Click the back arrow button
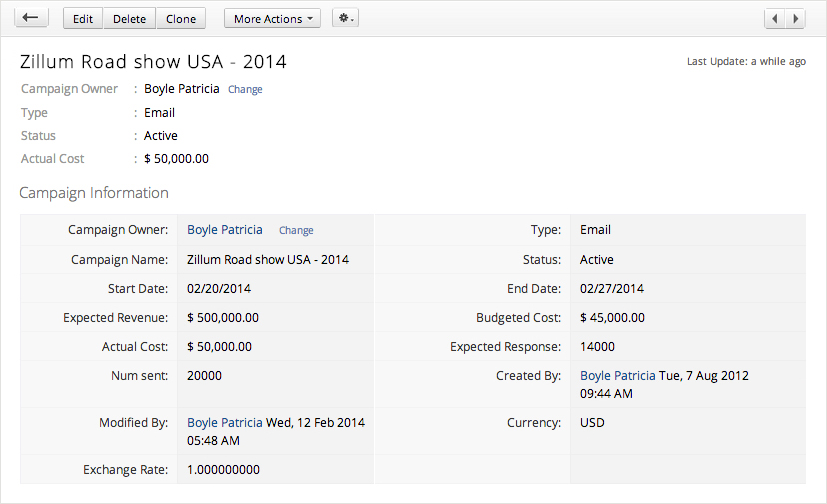 [31, 18]
